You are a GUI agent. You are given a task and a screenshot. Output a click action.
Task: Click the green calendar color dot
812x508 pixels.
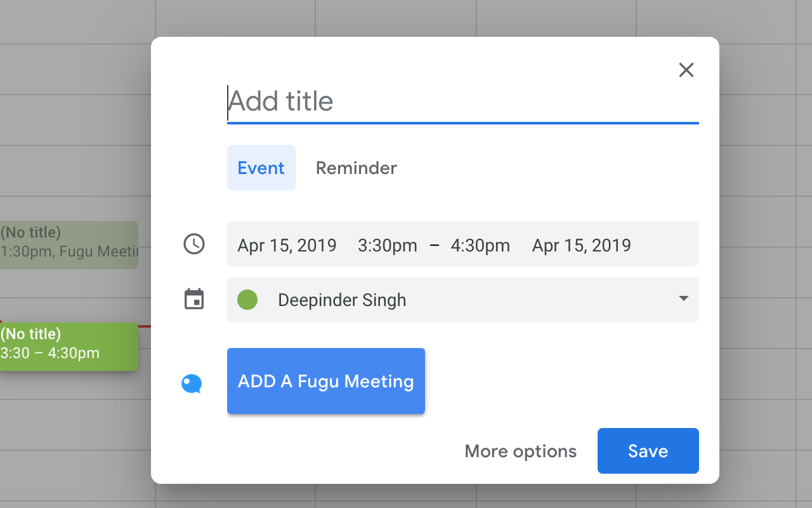247,299
